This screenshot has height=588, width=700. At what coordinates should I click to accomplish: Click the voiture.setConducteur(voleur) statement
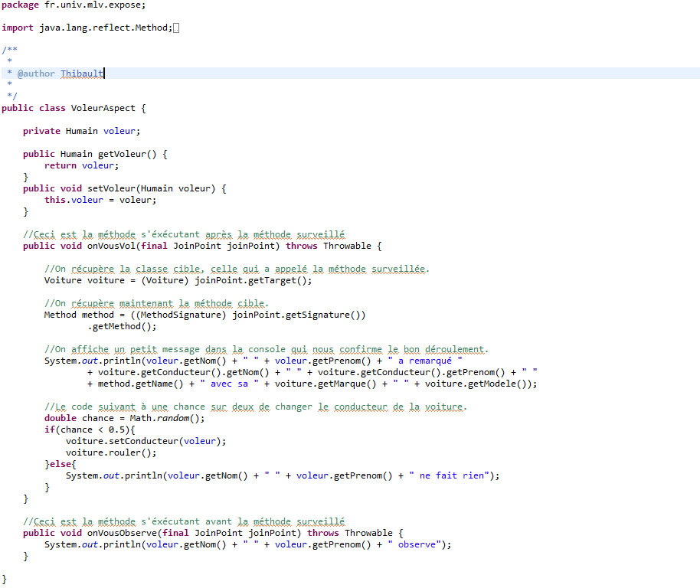click(x=146, y=441)
